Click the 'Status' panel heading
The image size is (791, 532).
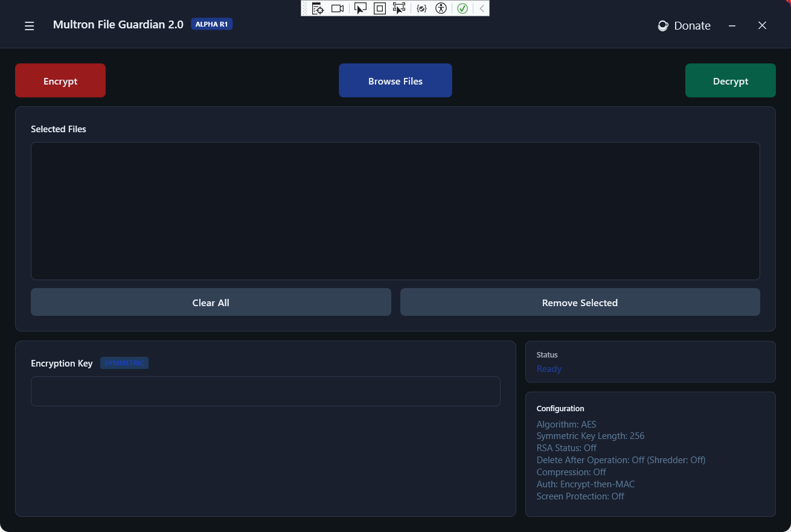tap(547, 355)
